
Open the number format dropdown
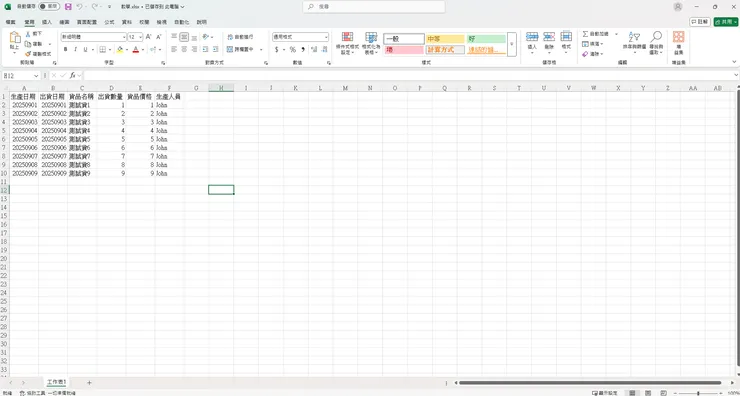coord(326,37)
